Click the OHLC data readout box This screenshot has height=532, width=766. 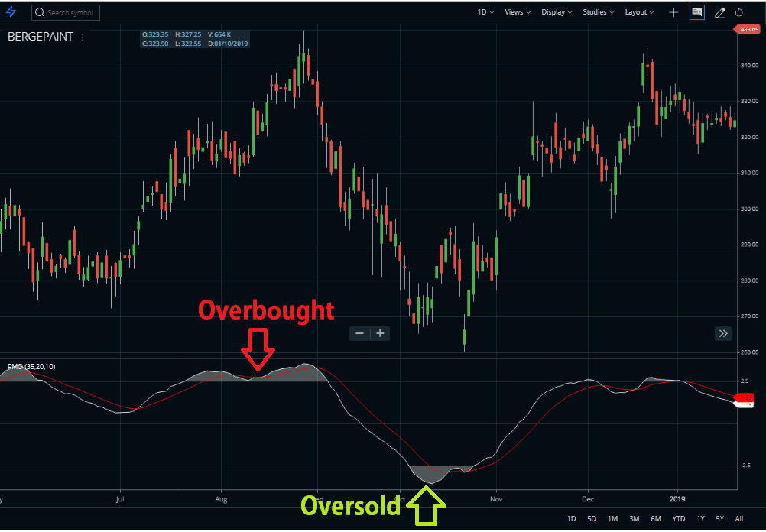(195, 39)
